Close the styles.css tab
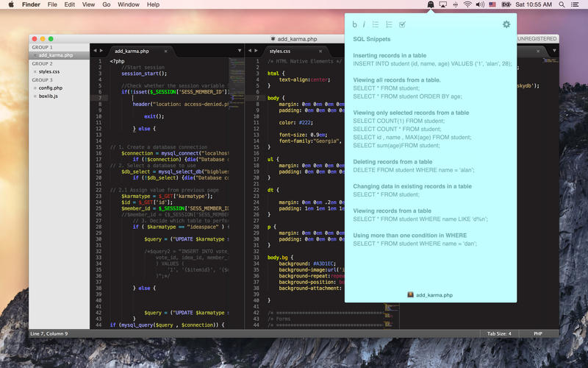Image resolution: width=588 pixels, height=368 pixels. 320,52
